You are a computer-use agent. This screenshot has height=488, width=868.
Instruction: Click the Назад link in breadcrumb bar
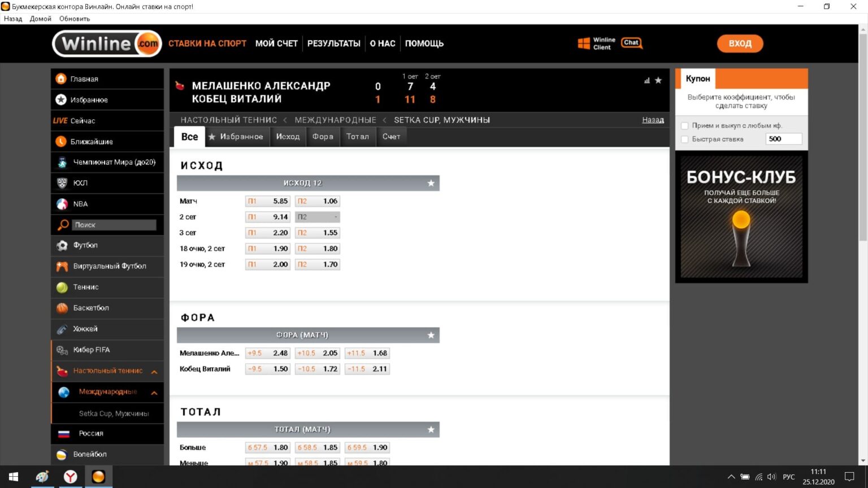pyautogui.click(x=653, y=120)
